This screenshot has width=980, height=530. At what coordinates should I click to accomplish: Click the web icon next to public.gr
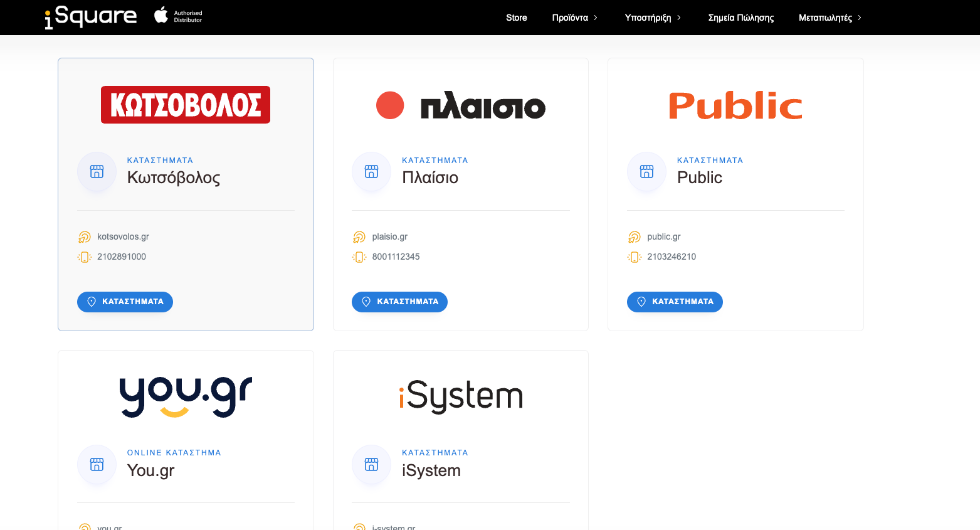(634, 237)
